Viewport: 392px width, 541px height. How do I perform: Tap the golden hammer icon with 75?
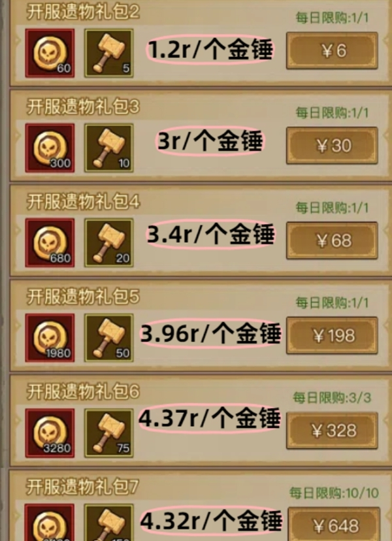(x=109, y=433)
